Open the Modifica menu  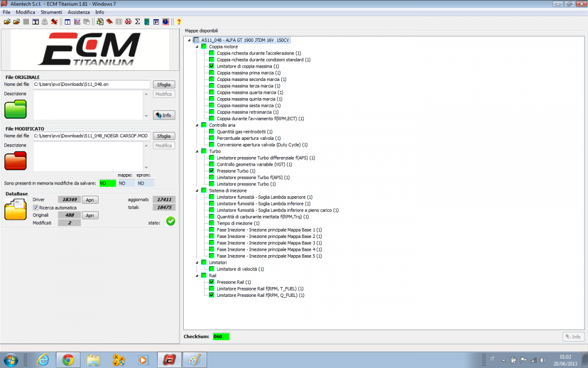(x=25, y=12)
